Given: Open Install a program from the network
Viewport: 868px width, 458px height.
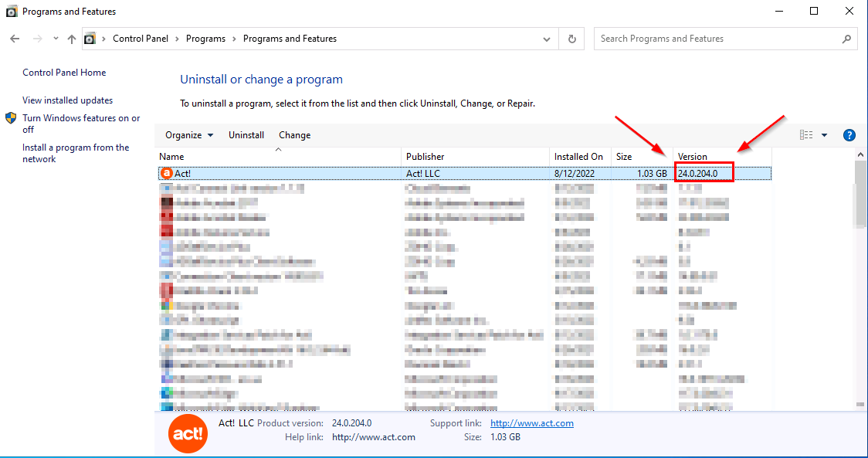Looking at the screenshot, I should coord(76,153).
